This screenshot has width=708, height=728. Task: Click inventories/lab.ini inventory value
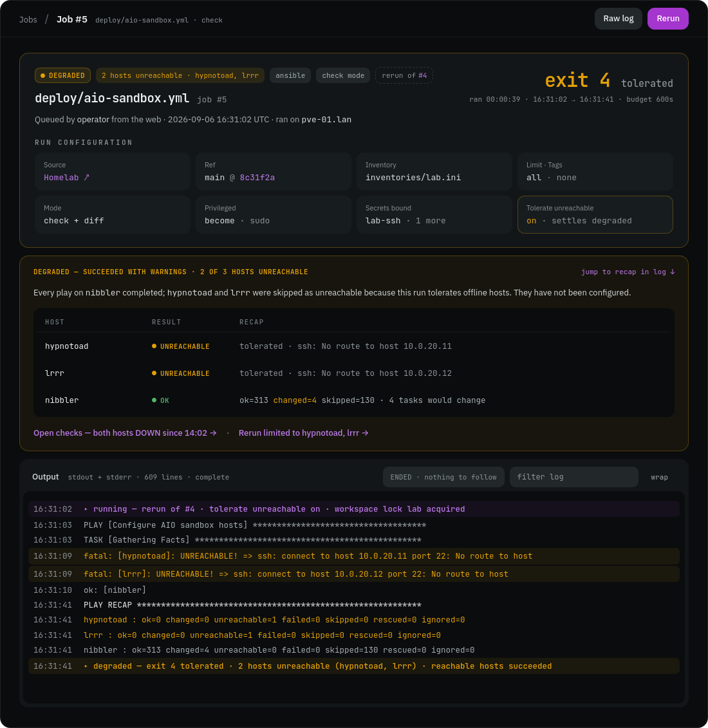point(413,178)
